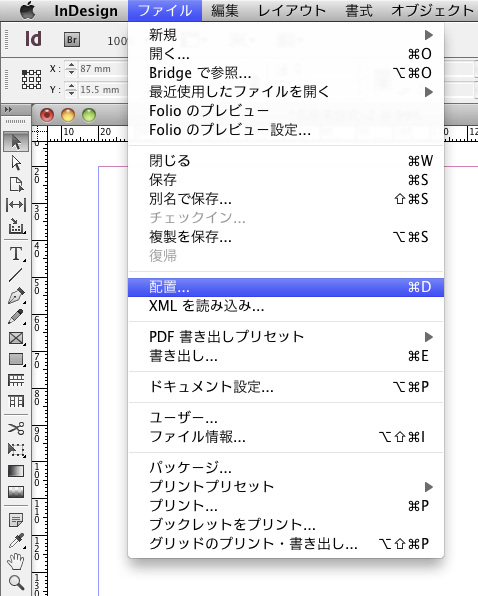Select the Zoom tool

click(16, 582)
